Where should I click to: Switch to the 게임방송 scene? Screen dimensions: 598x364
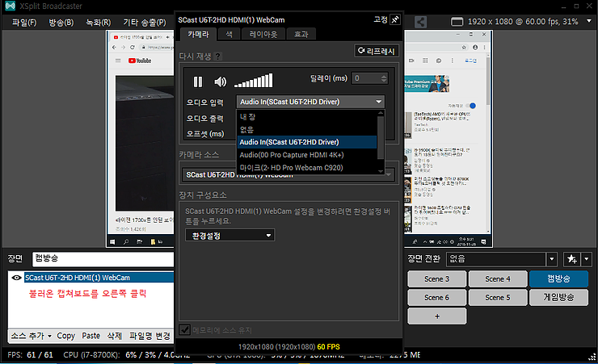click(558, 297)
